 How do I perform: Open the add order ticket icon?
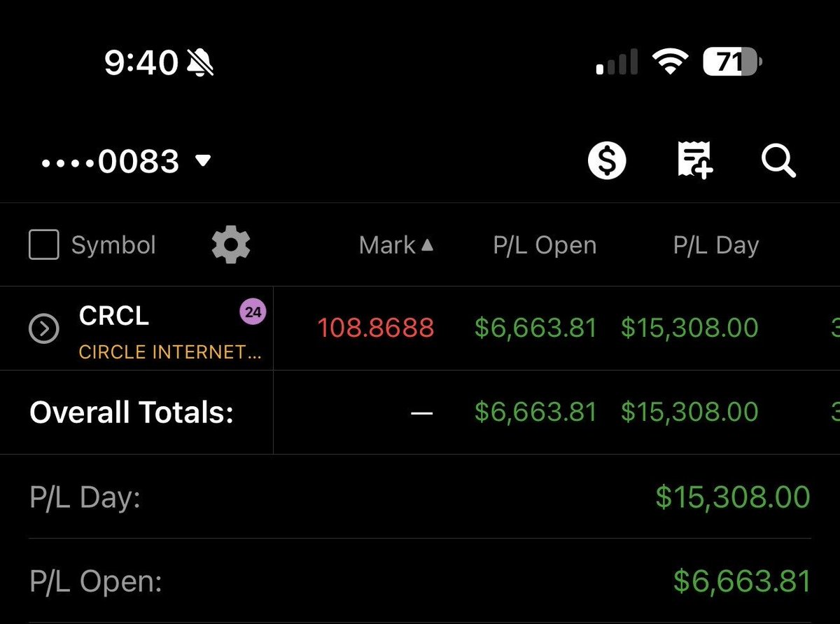coord(694,160)
